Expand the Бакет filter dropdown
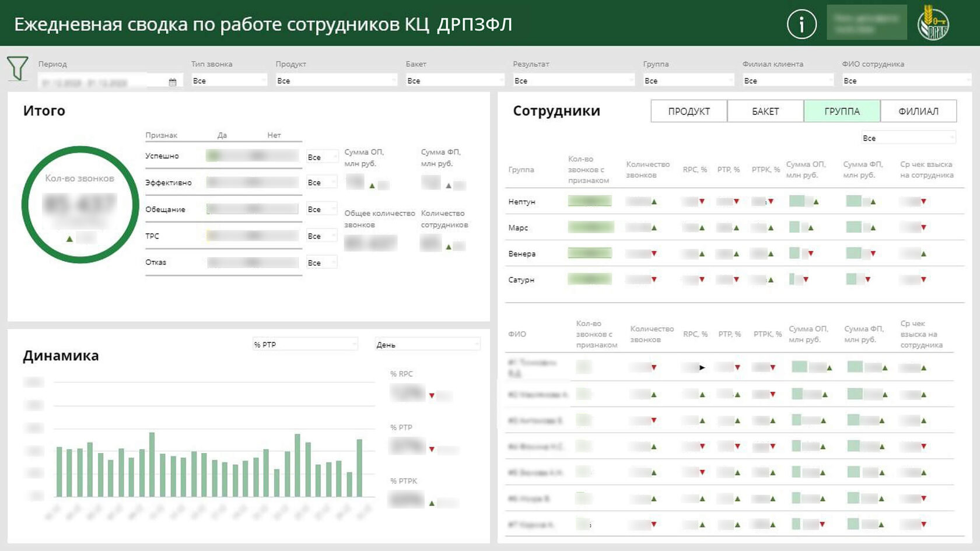Image resolution: width=980 pixels, height=551 pixels. click(455, 80)
